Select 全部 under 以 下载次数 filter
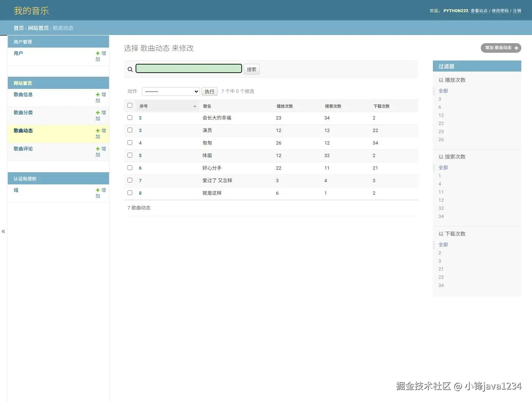The height and width of the screenshot is (402, 532). pos(443,245)
